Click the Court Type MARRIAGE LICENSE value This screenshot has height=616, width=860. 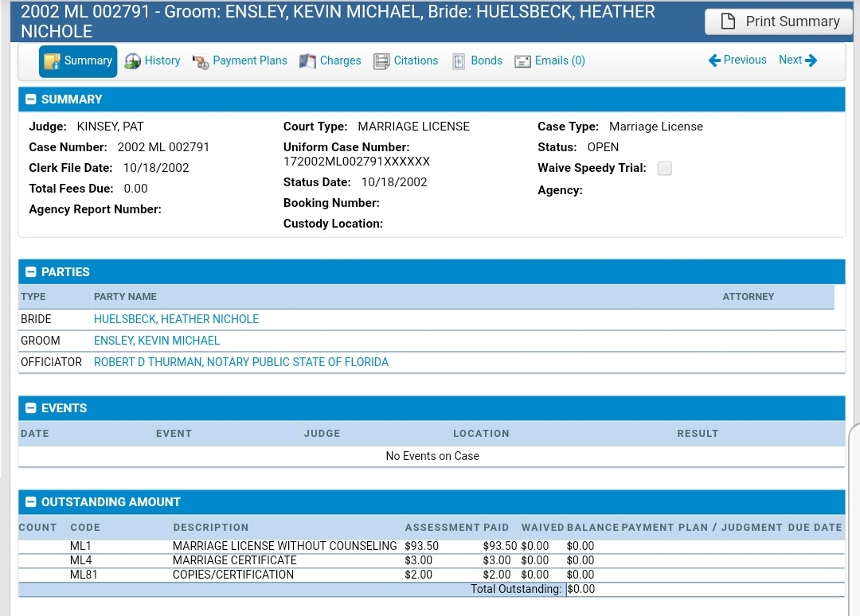coord(413,127)
